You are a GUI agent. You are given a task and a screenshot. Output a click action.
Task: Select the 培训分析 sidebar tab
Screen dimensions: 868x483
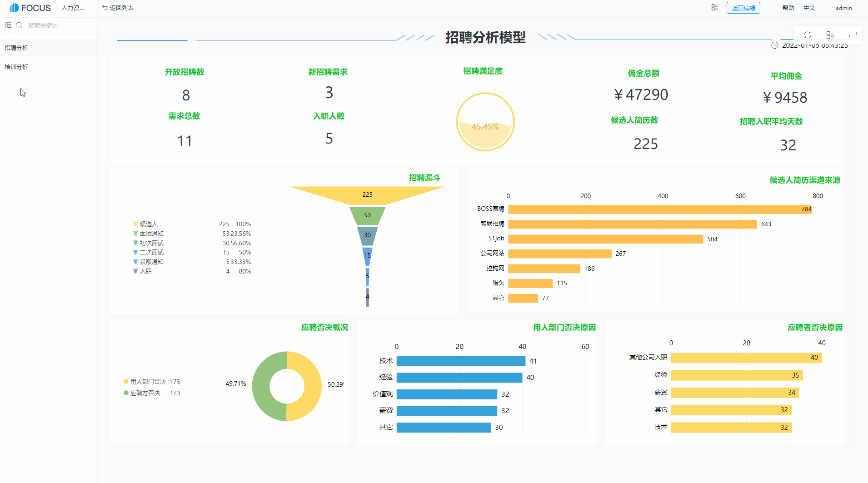[x=17, y=66]
